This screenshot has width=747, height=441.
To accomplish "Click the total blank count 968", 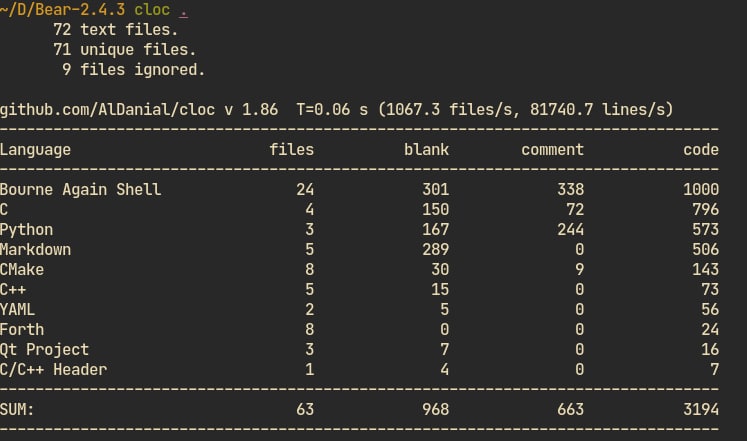I will click(435, 410).
